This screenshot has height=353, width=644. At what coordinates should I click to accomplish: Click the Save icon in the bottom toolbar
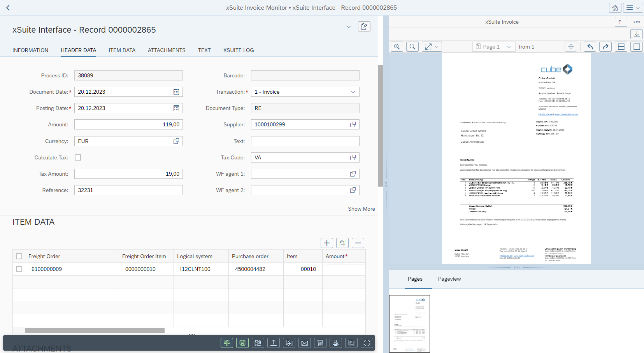click(242, 343)
